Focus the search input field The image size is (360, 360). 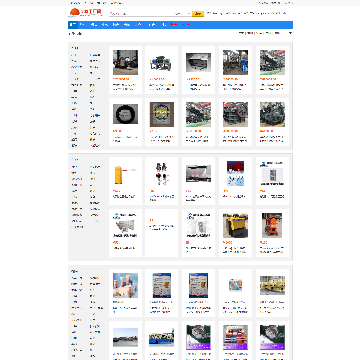point(141,14)
